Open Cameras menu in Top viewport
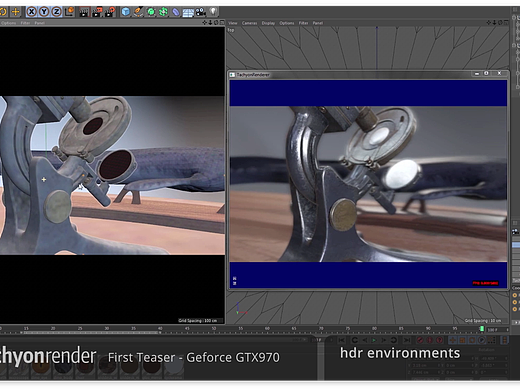520x390 pixels. 249,23
